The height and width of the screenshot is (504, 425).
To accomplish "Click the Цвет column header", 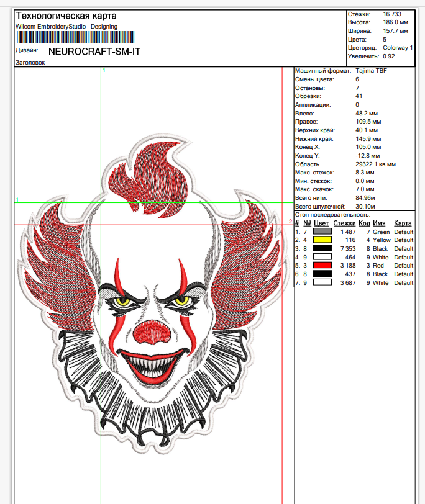I will [321, 223].
